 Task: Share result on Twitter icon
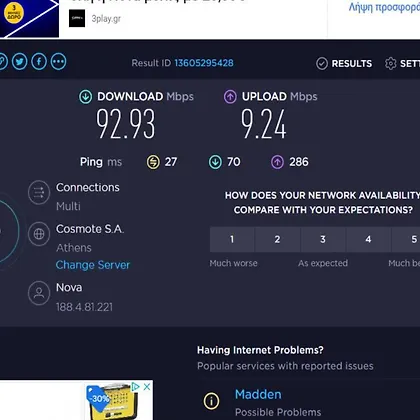tap(20, 62)
